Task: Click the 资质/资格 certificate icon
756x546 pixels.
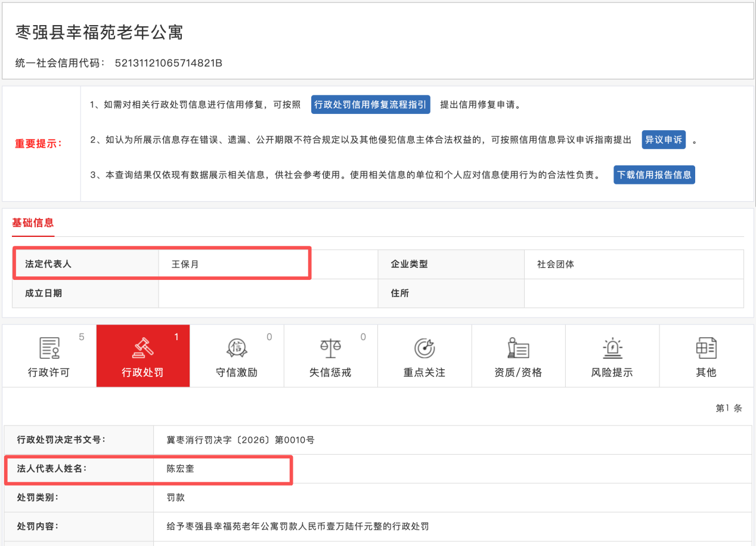Action: coord(518,348)
